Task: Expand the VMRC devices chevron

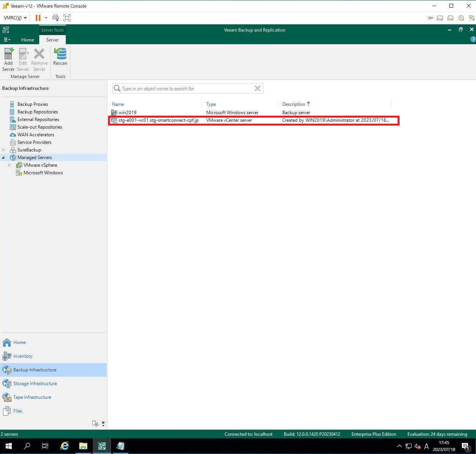Action: click(x=430, y=18)
